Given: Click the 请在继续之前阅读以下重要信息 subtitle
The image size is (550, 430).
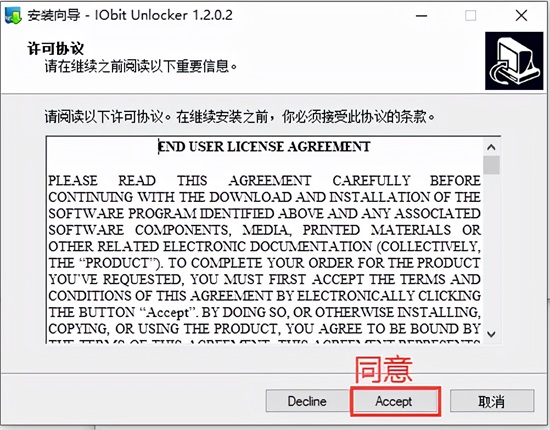Looking at the screenshot, I should coord(141,66).
